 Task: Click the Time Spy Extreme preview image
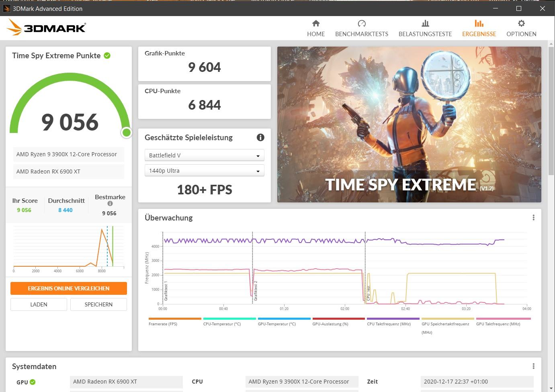coord(409,125)
